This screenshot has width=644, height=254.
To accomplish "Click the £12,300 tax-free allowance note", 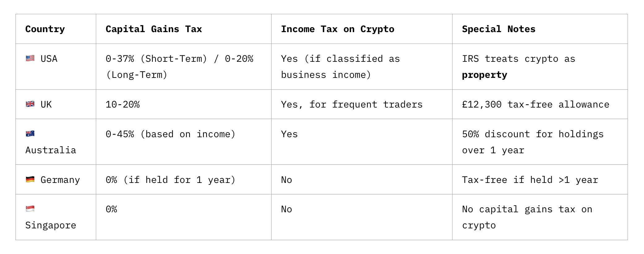I will [x=535, y=104].
